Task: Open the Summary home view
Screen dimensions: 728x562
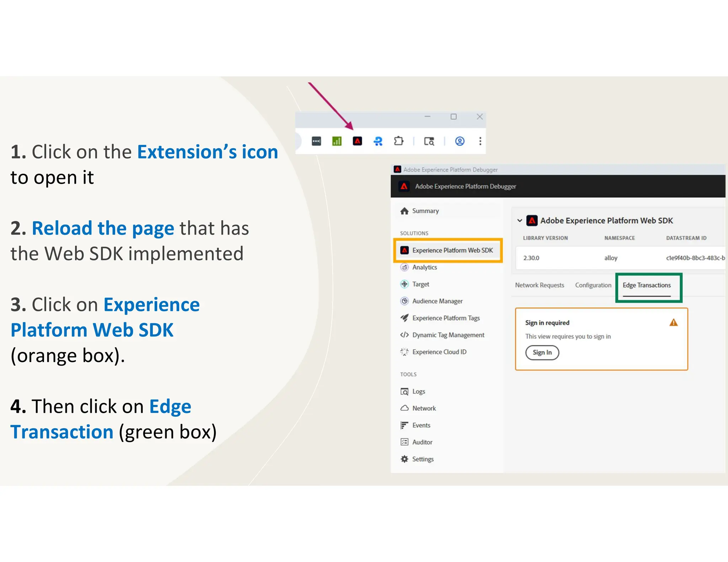Action: pyautogui.click(x=419, y=211)
